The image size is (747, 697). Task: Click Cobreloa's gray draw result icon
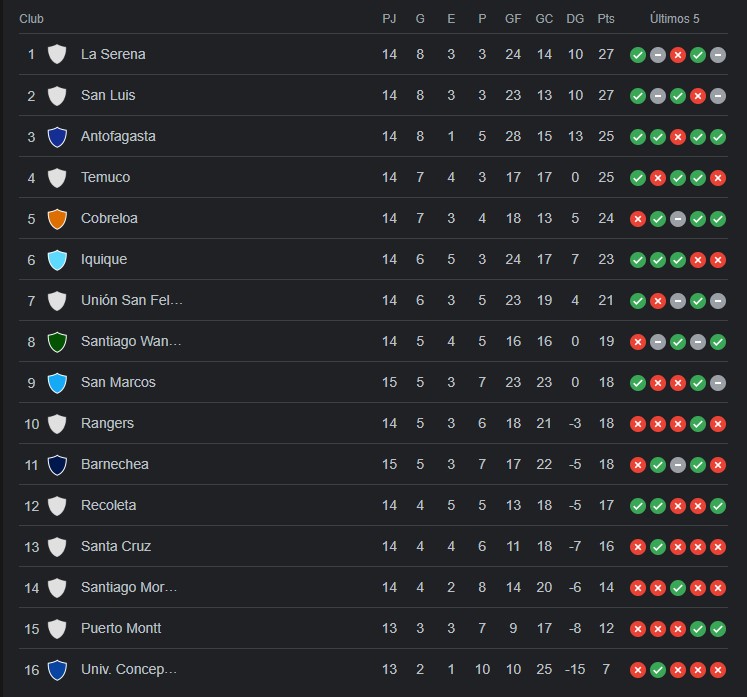[x=677, y=219]
